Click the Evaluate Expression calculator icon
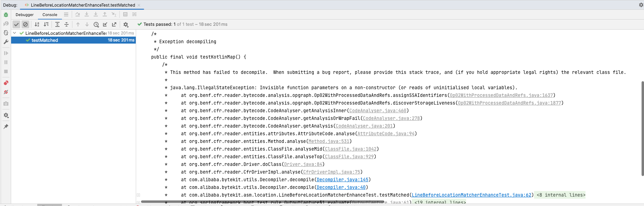 125,15
